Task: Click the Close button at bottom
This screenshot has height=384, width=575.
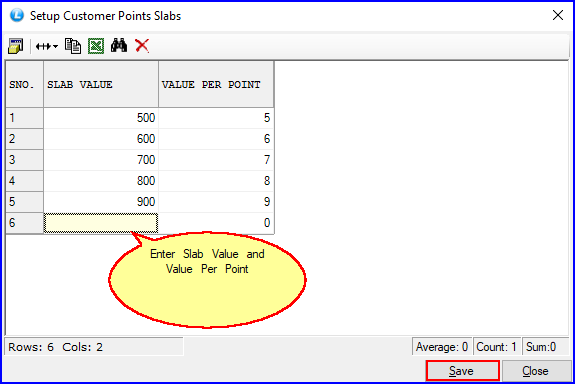Action: click(x=535, y=371)
